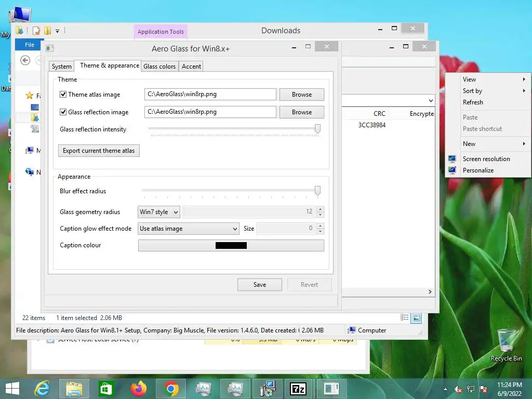Image resolution: width=532 pixels, height=399 pixels.
Task: Expand the View submenu in context menu
Action: 524,79
